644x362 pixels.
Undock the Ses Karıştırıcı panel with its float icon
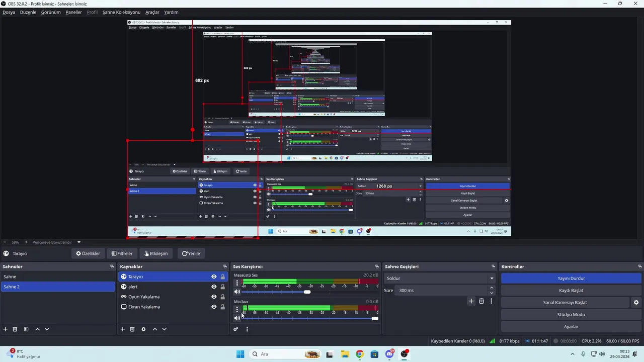(377, 266)
